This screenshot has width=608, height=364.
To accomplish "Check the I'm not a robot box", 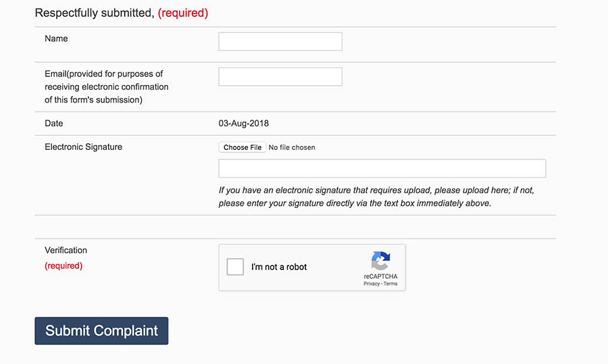I will click(235, 267).
